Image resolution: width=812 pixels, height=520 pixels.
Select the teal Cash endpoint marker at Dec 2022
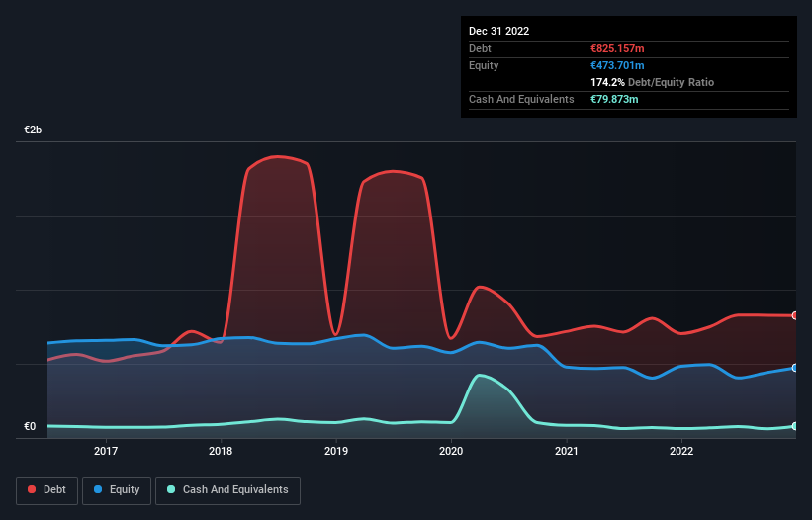(795, 426)
